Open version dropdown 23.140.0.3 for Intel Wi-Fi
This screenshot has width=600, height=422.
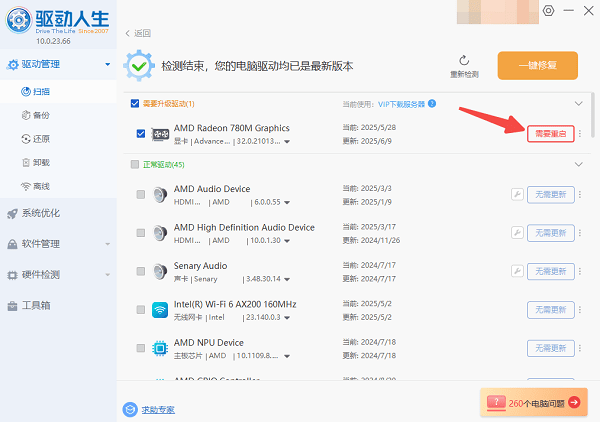pos(287,318)
